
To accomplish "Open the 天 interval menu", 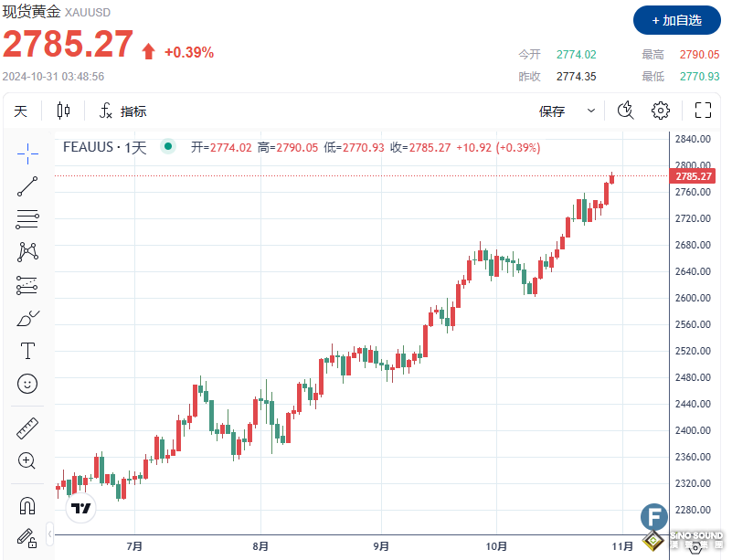I will (x=21, y=110).
